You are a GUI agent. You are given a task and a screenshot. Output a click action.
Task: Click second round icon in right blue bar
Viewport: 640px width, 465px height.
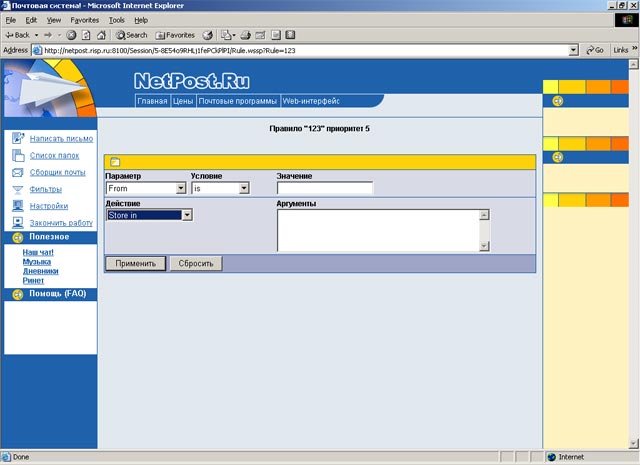coord(558,157)
